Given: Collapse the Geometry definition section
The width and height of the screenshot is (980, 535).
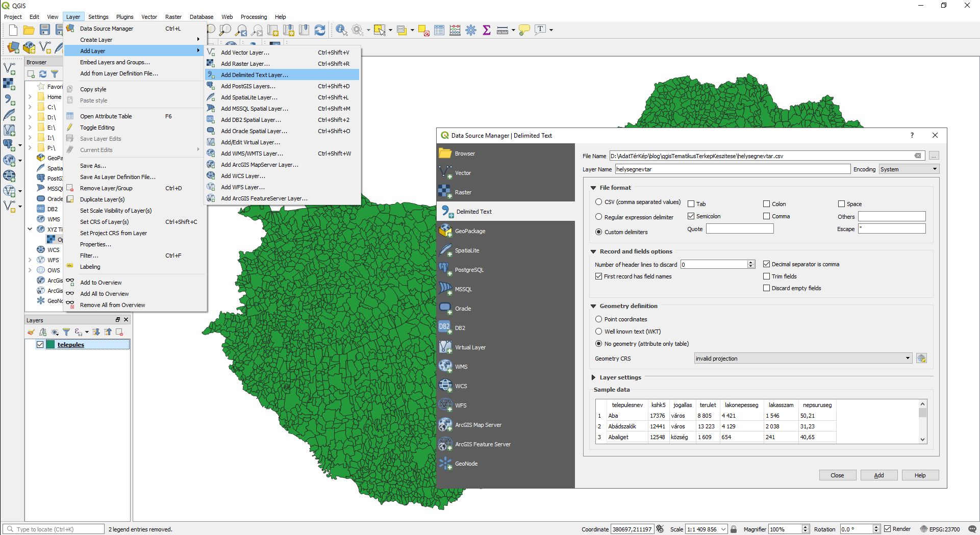Looking at the screenshot, I should [x=593, y=306].
